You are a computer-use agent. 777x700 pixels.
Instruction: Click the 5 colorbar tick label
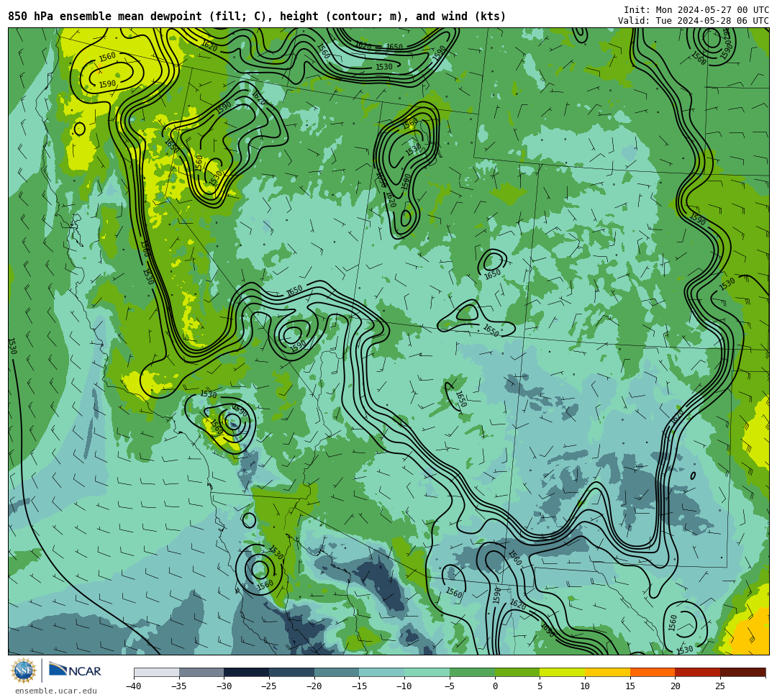coord(540,686)
